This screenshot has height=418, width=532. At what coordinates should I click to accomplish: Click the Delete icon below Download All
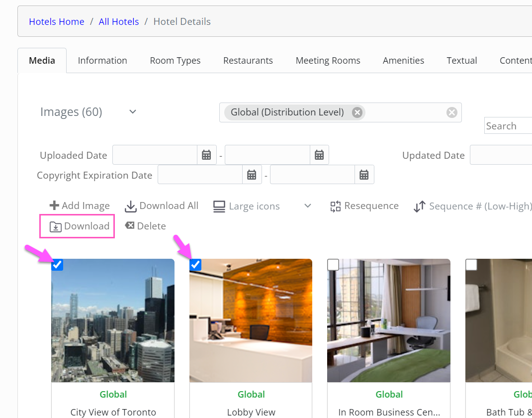coord(129,225)
